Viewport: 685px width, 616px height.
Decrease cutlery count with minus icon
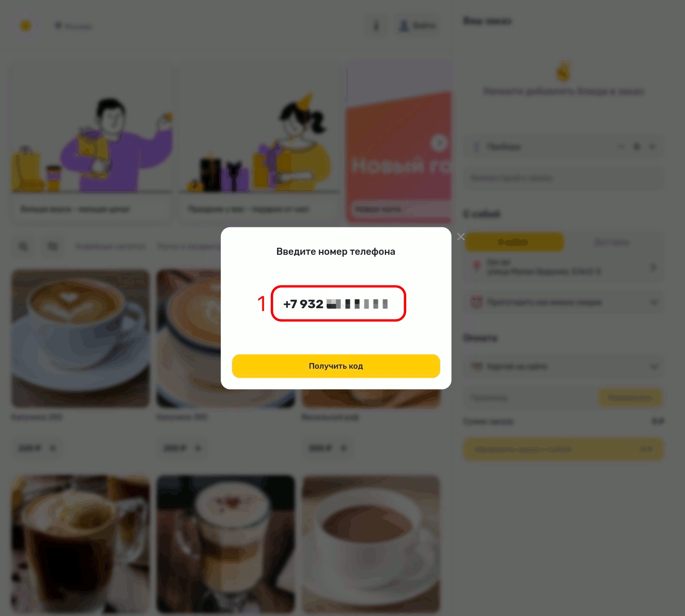coord(621,147)
